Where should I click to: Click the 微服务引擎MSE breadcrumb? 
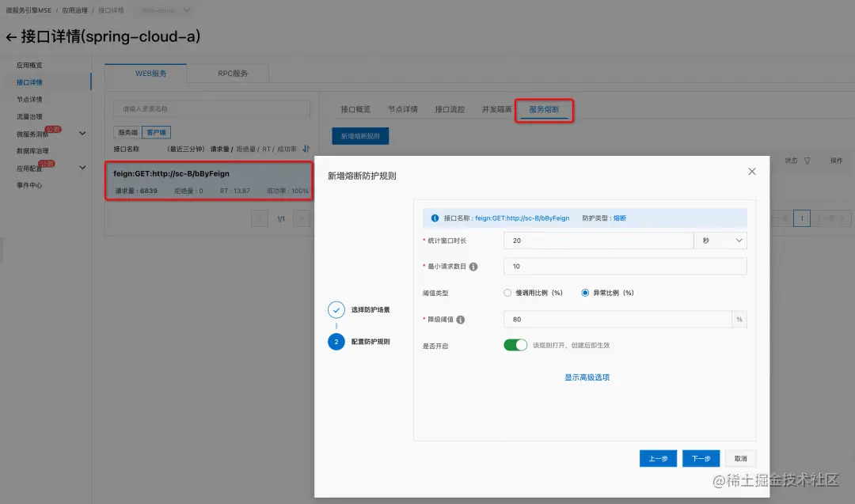click(x=29, y=10)
